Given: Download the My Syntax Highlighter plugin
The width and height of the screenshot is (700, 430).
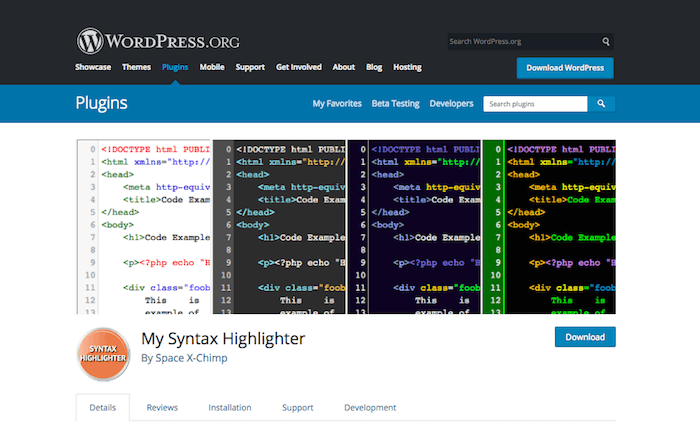Looking at the screenshot, I should pyautogui.click(x=585, y=337).
